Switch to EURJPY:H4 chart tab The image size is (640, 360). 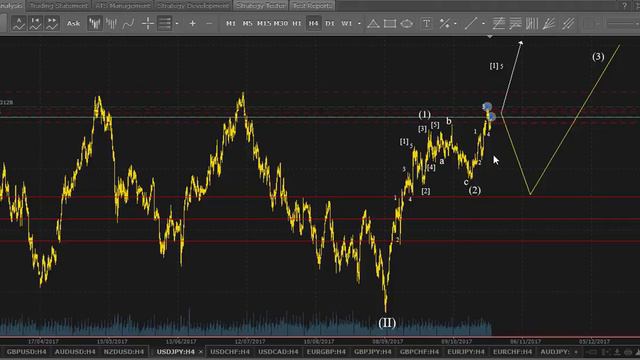466,351
